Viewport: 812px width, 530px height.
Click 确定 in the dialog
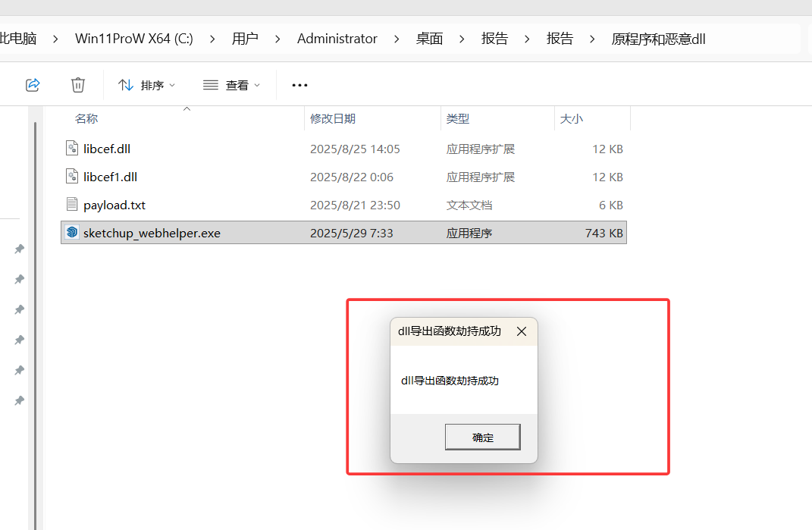pos(483,437)
